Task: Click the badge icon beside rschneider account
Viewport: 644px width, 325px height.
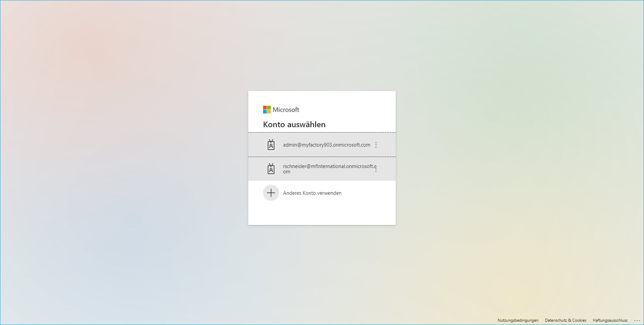Action: pos(271,169)
